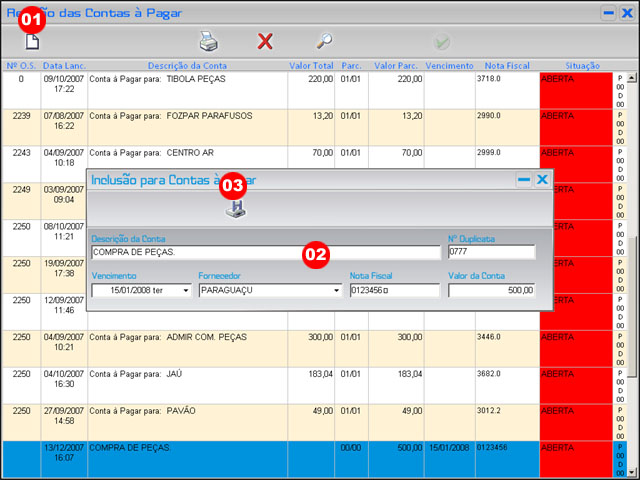Expand the Fornecedor combo box
640x480 pixels.
click(336, 291)
